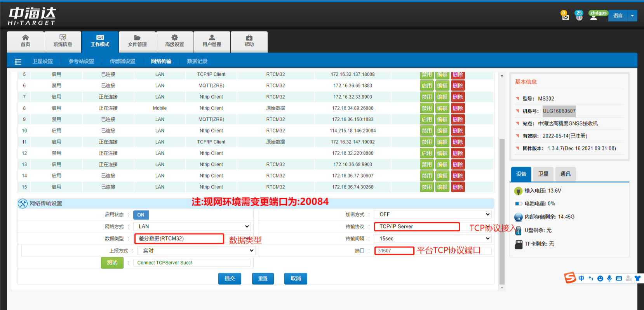Open the Home (首页) navigation icon

pyautogui.click(x=26, y=41)
